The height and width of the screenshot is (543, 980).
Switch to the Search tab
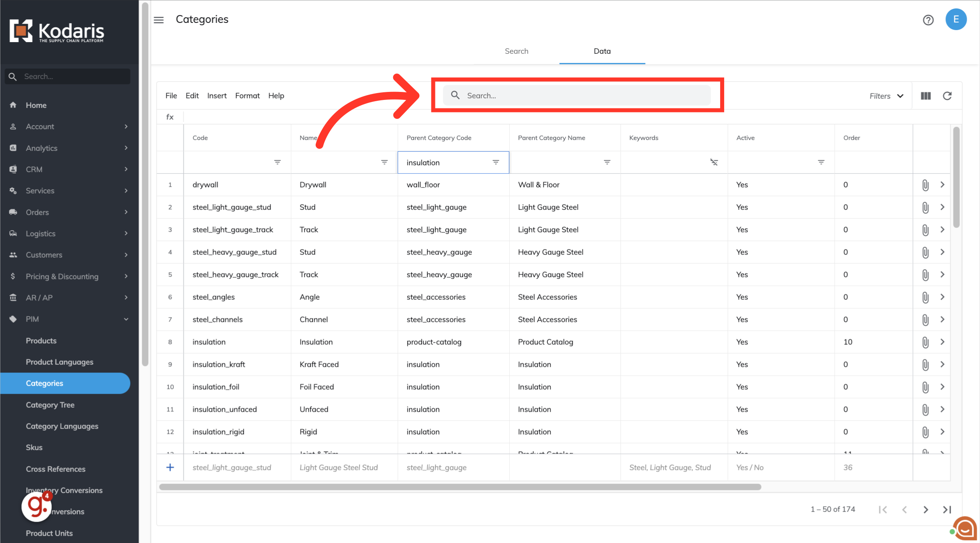point(516,51)
